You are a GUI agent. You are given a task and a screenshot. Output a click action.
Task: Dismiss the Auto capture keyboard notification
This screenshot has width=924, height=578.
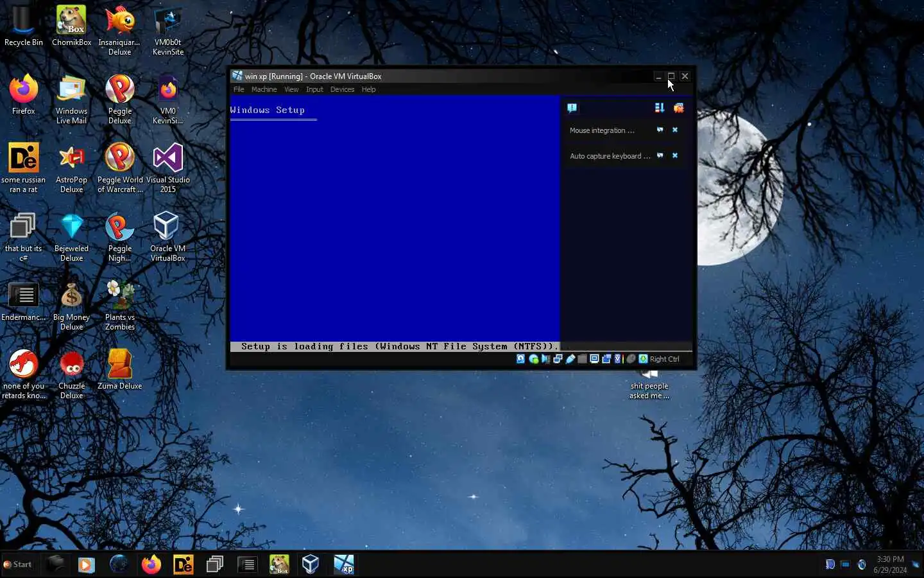674,155
